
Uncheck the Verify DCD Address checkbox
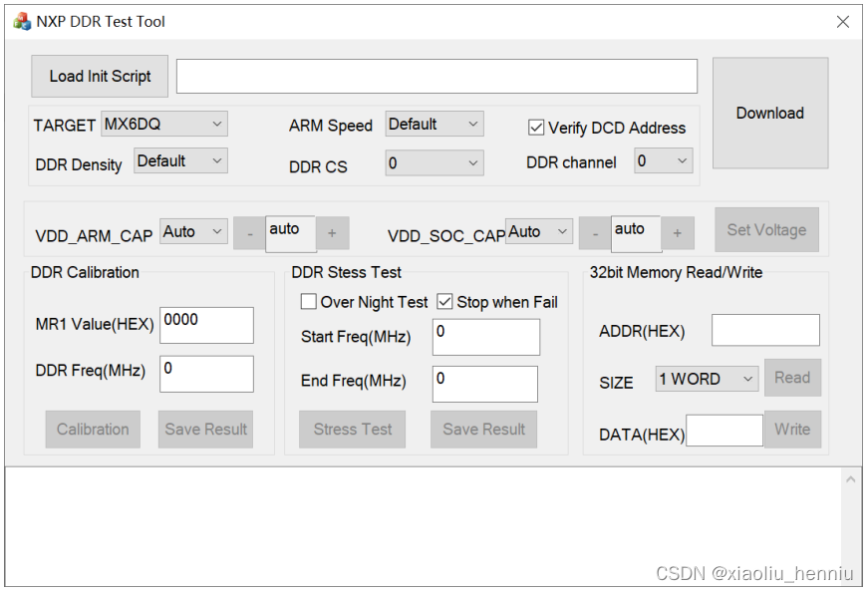coord(535,128)
